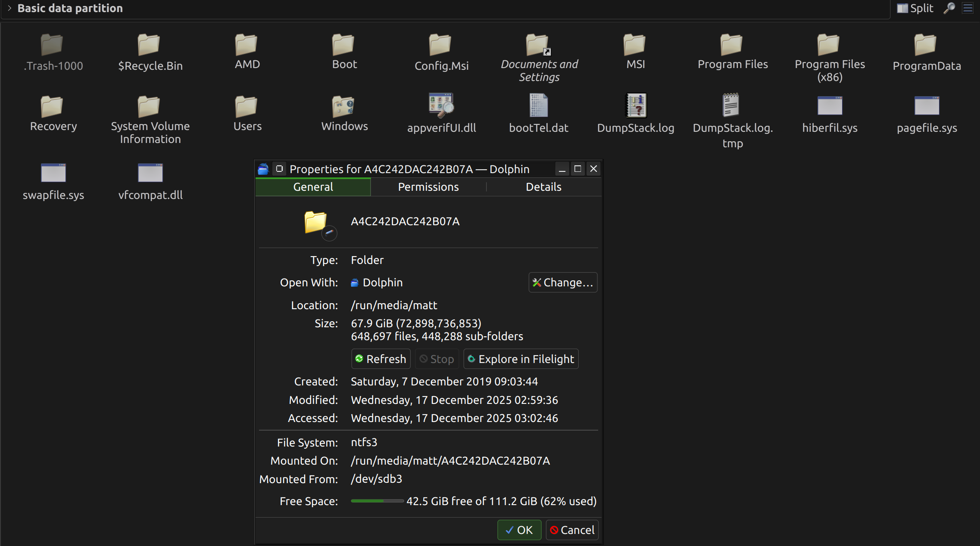Toggle the Split view button
Viewport: 980px width, 546px height.
915,8
